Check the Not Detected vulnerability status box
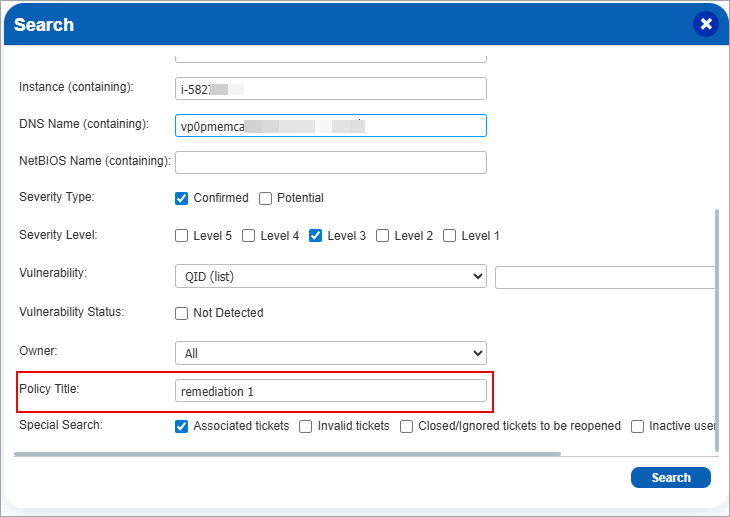 182,313
